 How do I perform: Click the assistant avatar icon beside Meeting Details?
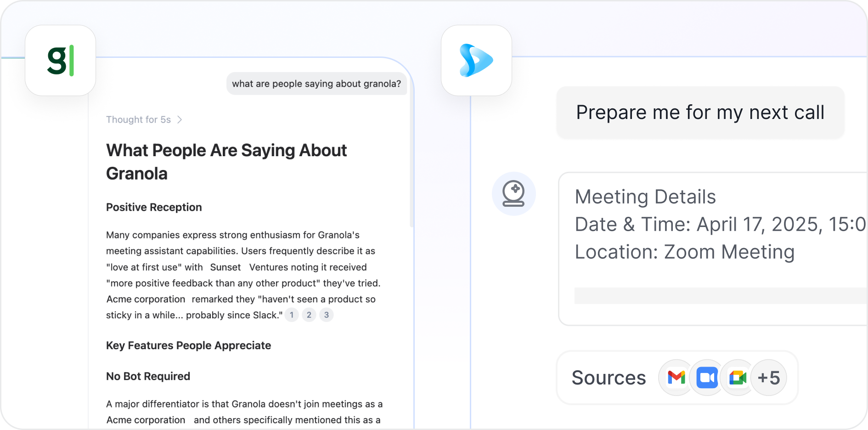[513, 193]
